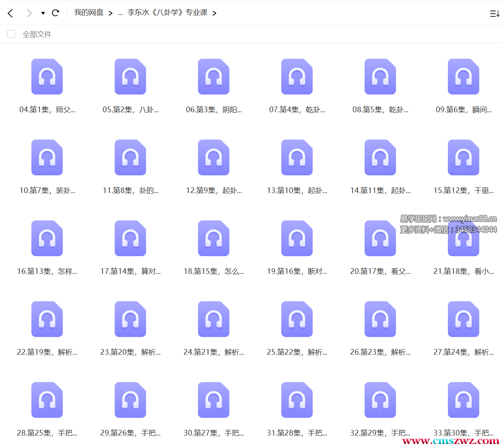Open audio file 16.第13集
This screenshot has width=503, height=448.
coord(47,238)
